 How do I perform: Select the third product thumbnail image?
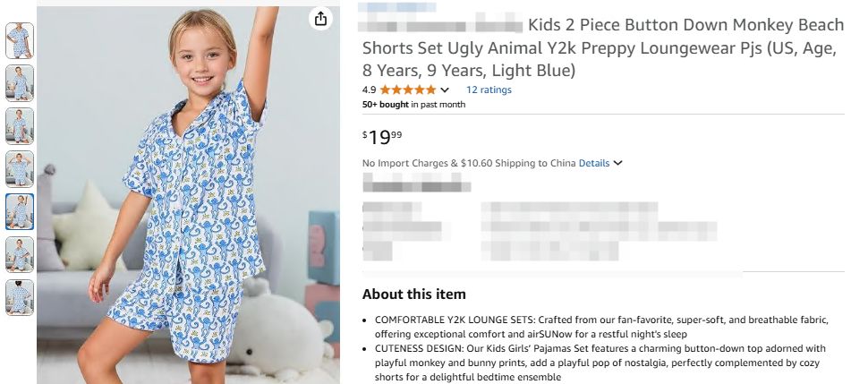pyautogui.click(x=20, y=125)
